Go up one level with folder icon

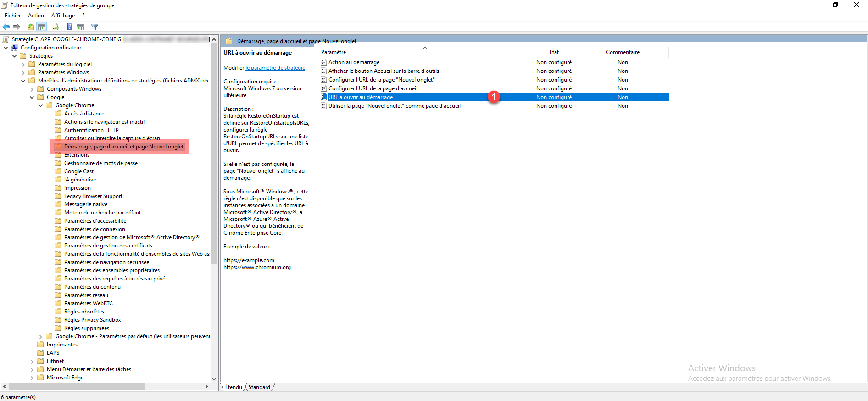coord(30,27)
